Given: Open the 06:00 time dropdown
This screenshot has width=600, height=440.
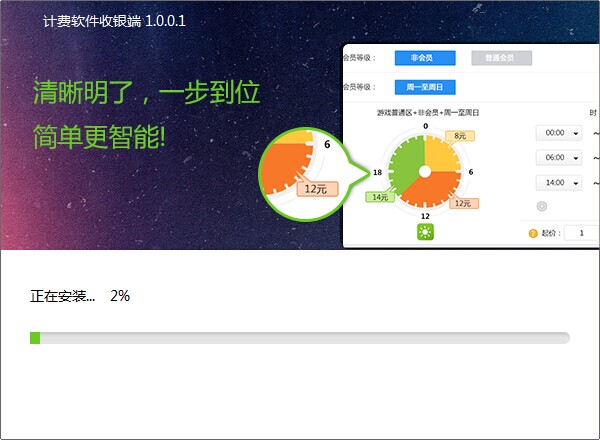Looking at the screenshot, I should coord(559,158).
